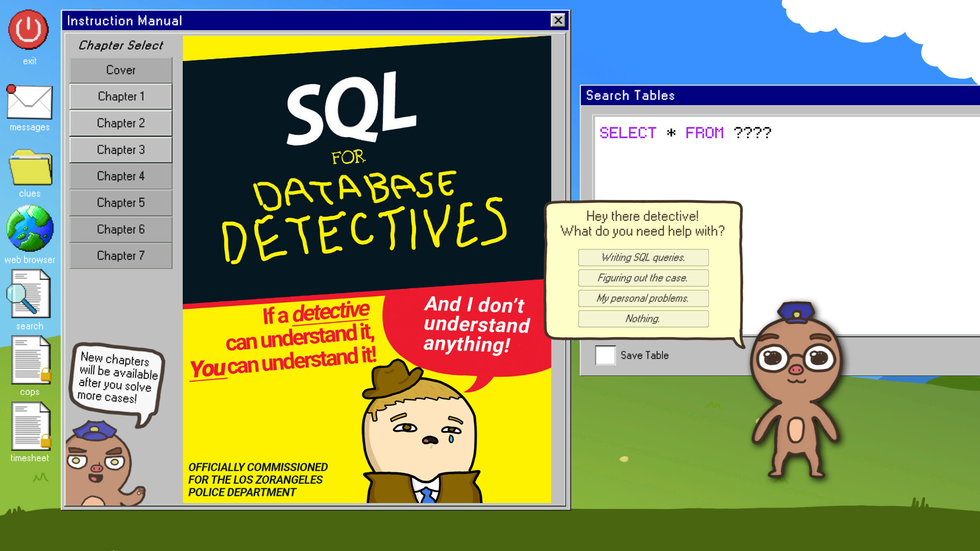This screenshot has height=551, width=980.
Task: Open the cops document
Action: click(x=29, y=362)
